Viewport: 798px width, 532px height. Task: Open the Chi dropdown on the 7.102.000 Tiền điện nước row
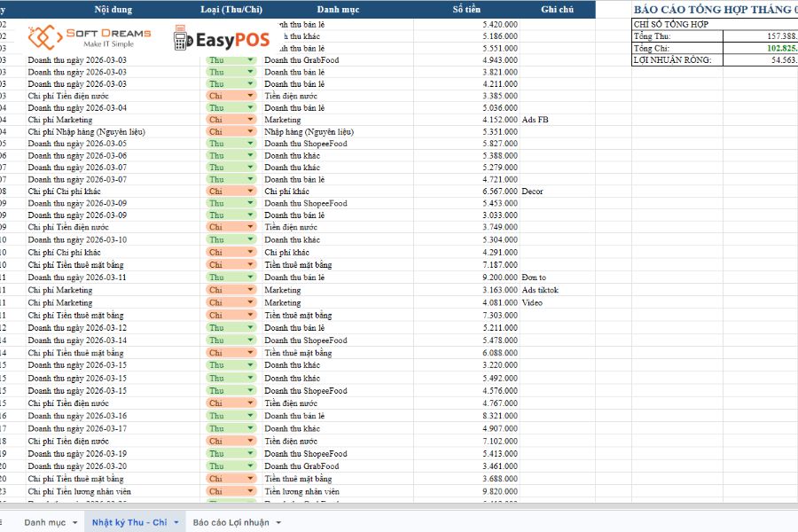pyautogui.click(x=250, y=441)
